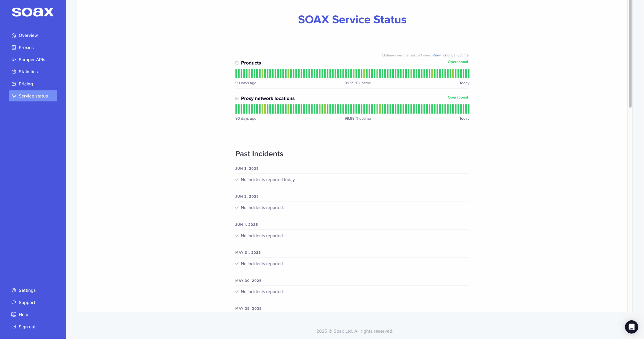This screenshot has height=339, width=644.
Task: Go to Proxies page
Action: [33, 47]
